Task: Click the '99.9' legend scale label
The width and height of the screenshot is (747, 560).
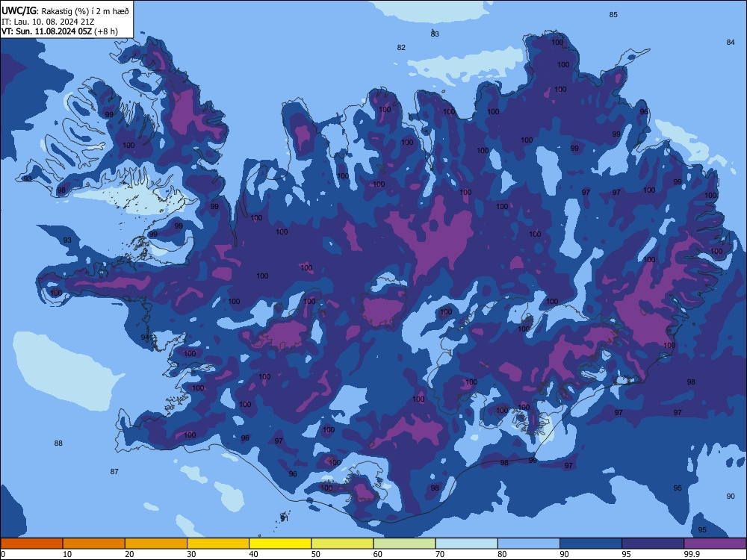Action: 692,554
